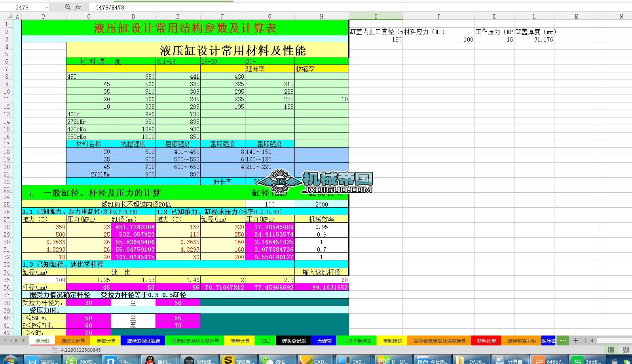This screenshot has width=632, height=364.
Task: Select the magenta cell 99.1631652
Action: 322,287
